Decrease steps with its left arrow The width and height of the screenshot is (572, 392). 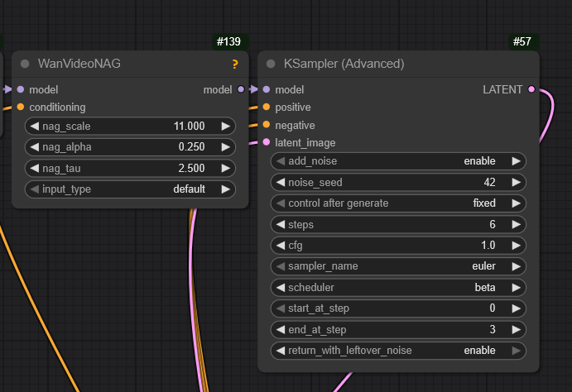click(281, 224)
